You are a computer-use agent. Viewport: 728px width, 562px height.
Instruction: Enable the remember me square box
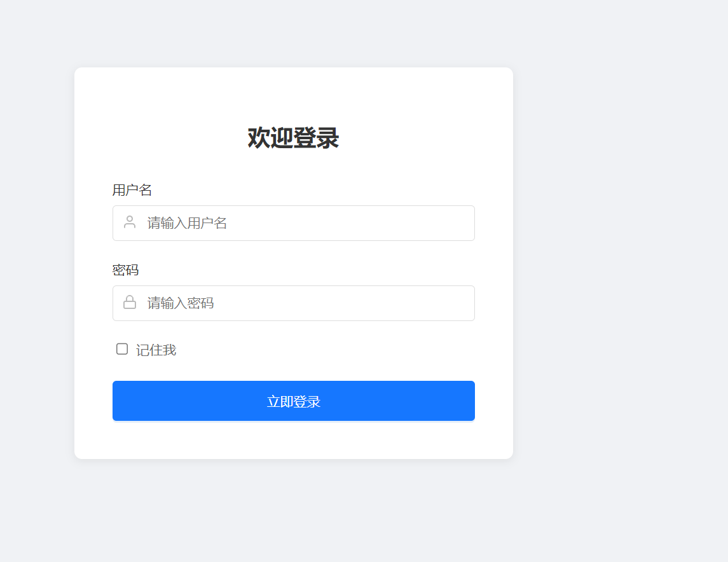click(122, 349)
